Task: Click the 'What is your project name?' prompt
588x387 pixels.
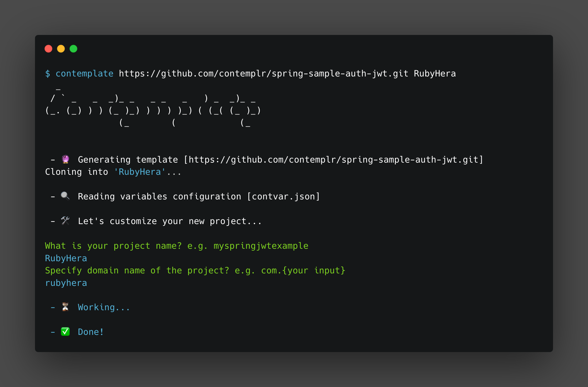Action: point(177,246)
